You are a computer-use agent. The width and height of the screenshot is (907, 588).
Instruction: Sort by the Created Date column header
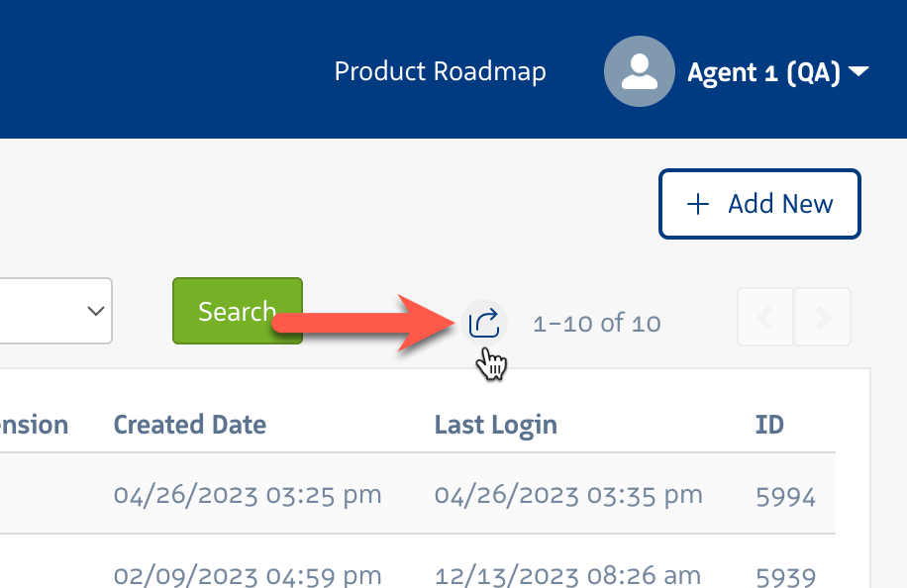(x=189, y=425)
